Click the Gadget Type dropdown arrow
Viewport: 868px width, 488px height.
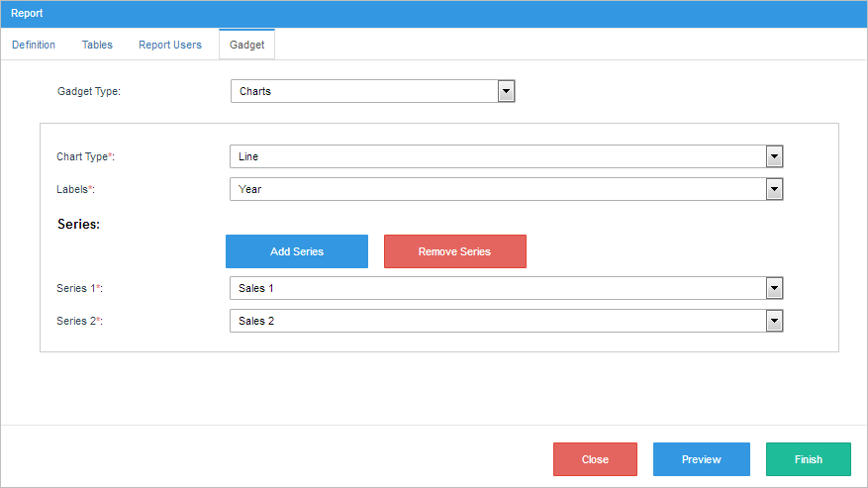pos(506,91)
